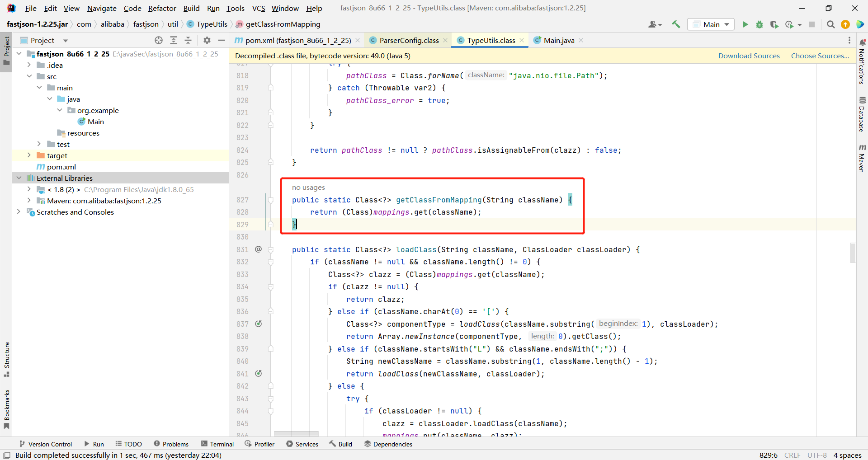Screen dimensions: 868x460
Task: Open the Navigate menu
Action: coord(102,8)
